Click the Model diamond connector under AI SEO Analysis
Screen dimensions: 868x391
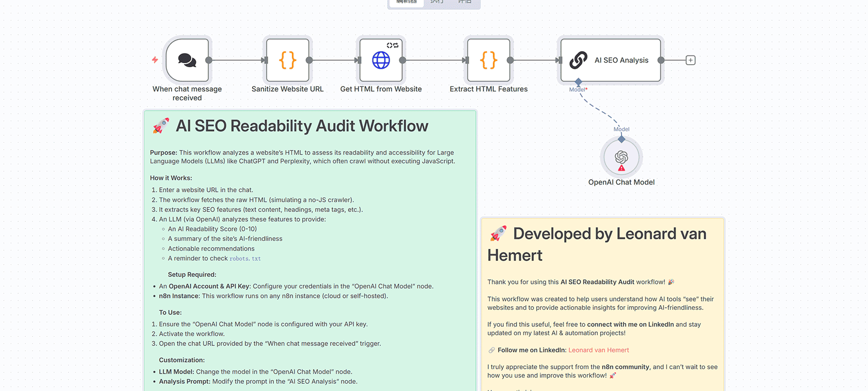click(x=578, y=82)
